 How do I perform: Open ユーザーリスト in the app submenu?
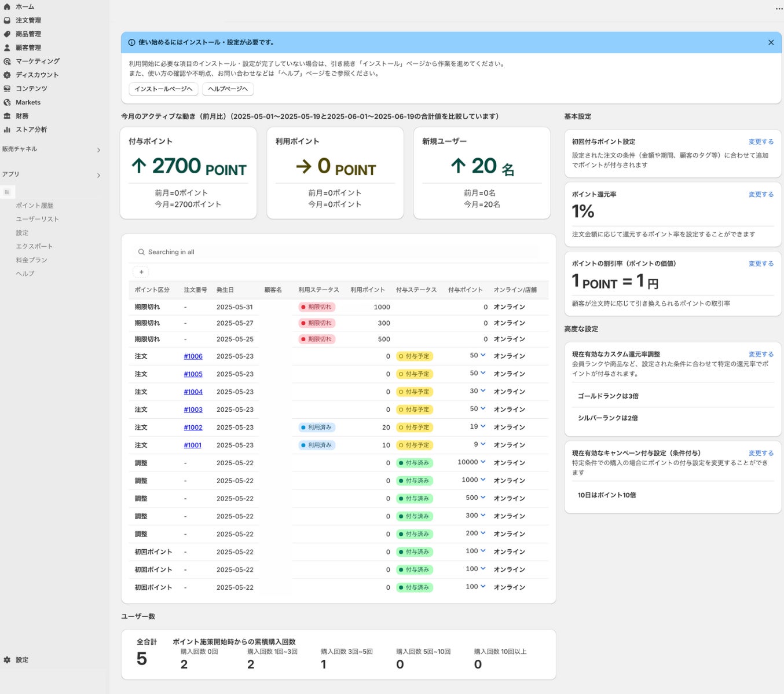[37, 219]
